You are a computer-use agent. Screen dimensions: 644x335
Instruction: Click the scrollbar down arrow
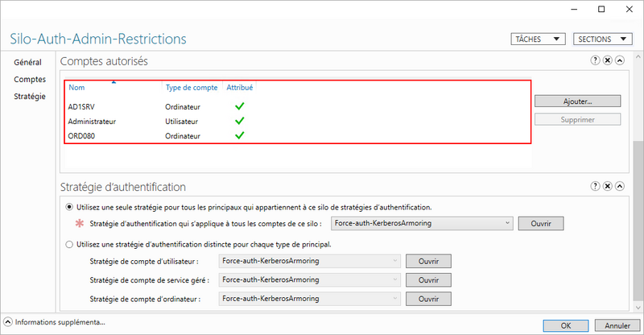(x=638, y=308)
